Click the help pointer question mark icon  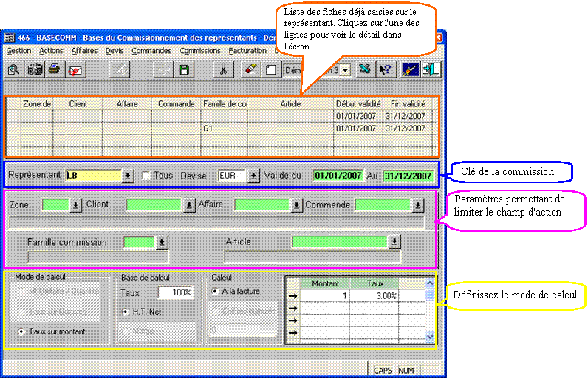(384, 69)
